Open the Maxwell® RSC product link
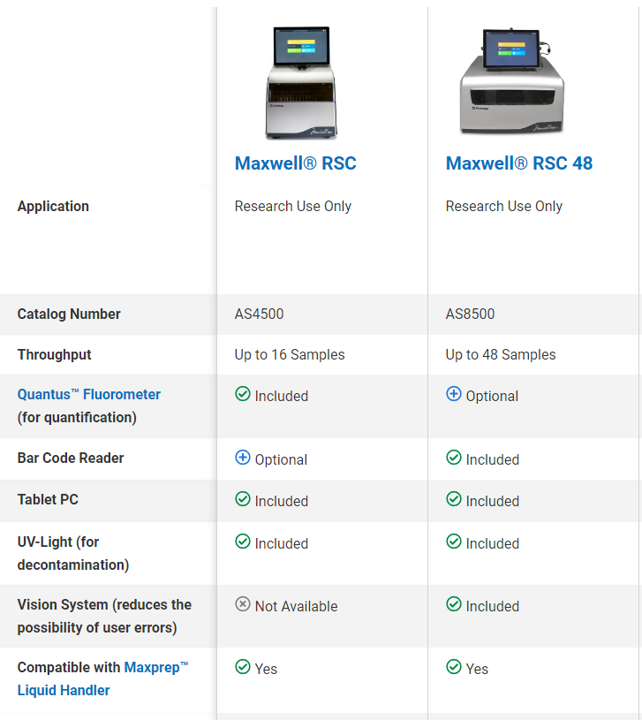This screenshot has height=720, width=642. (x=295, y=163)
